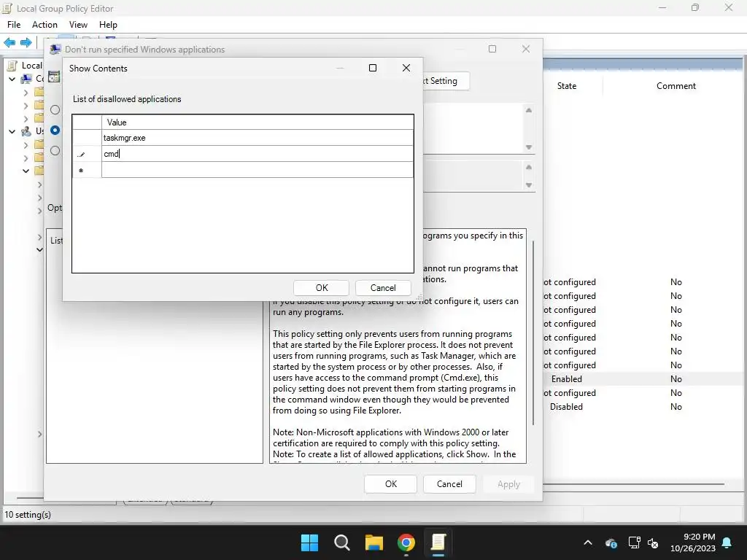Screen dimensions: 747x560
Task: Click the empty new value cell
Action: tap(258, 169)
